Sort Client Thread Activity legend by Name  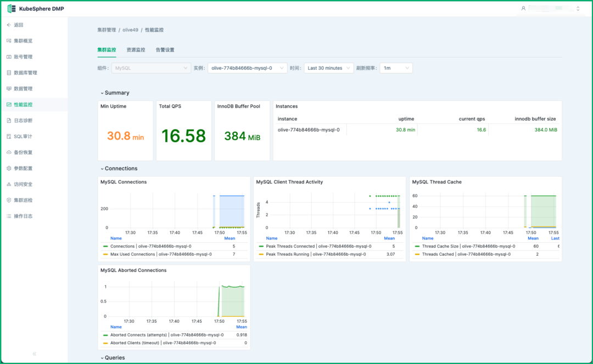(272, 238)
